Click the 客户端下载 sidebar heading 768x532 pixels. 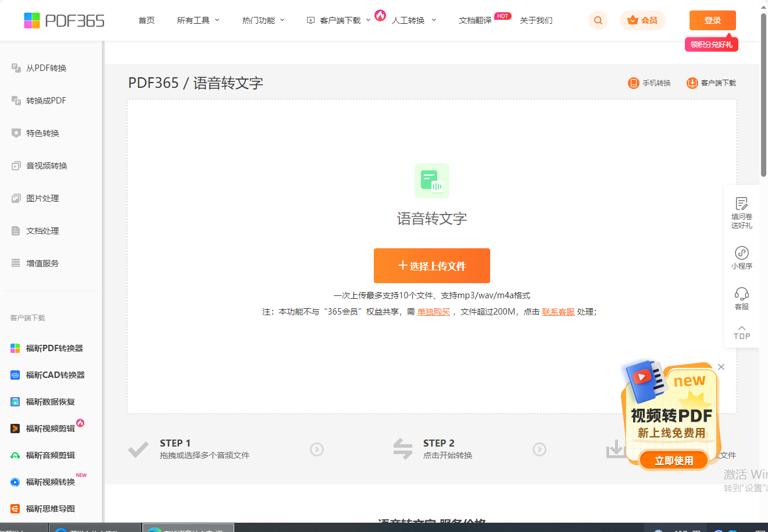27,318
